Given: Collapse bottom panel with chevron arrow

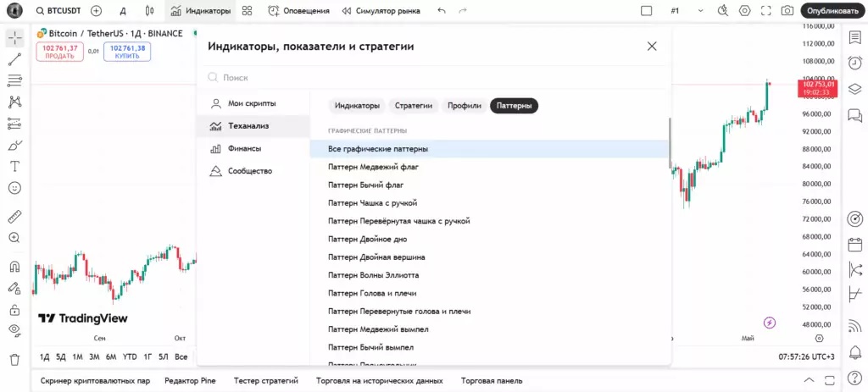Looking at the screenshot, I should coord(810,380).
